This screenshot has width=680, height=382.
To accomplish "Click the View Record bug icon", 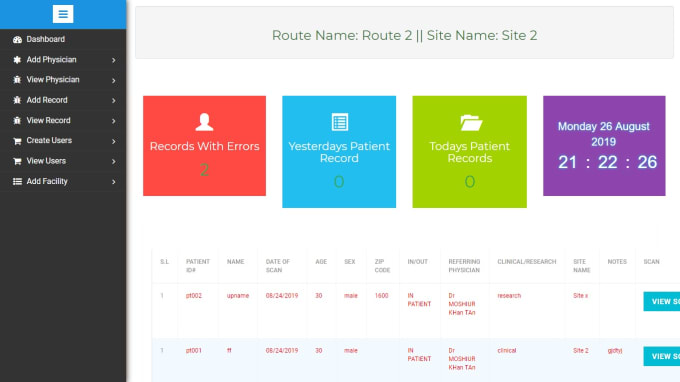I will [x=17, y=121].
